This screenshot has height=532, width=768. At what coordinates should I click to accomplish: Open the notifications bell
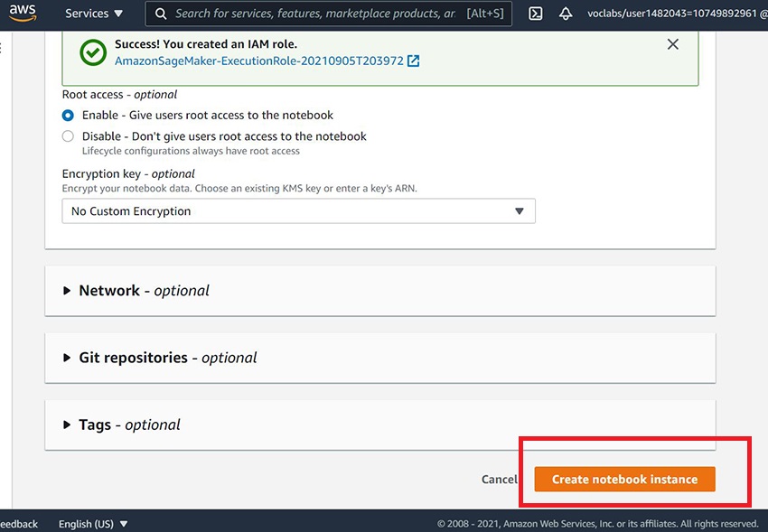point(566,14)
